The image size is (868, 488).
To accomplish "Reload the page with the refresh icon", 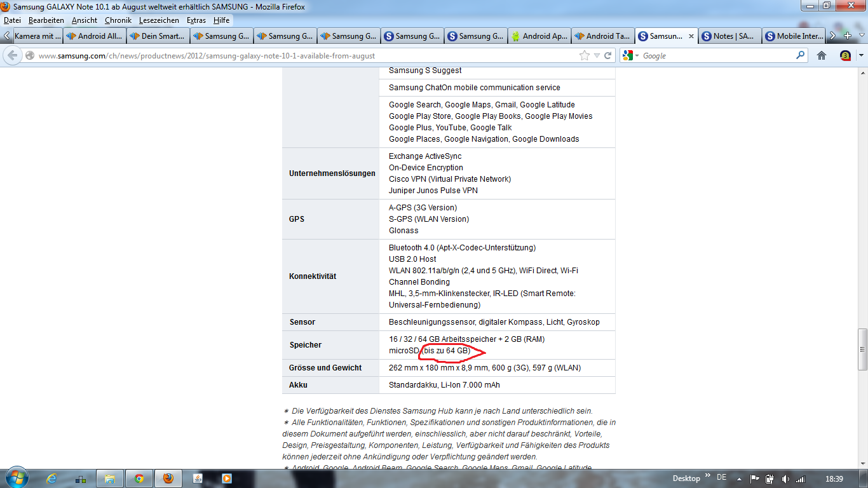I will (608, 55).
